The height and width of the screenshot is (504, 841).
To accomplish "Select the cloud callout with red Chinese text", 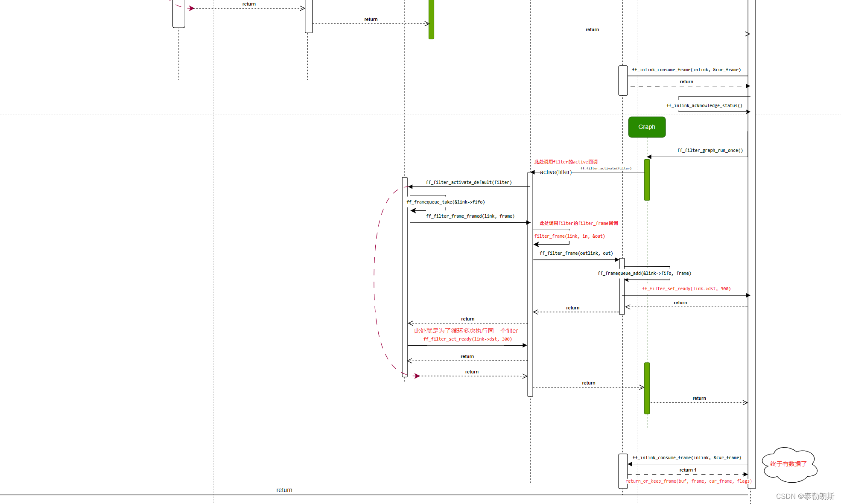I will (x=789, y=464).
